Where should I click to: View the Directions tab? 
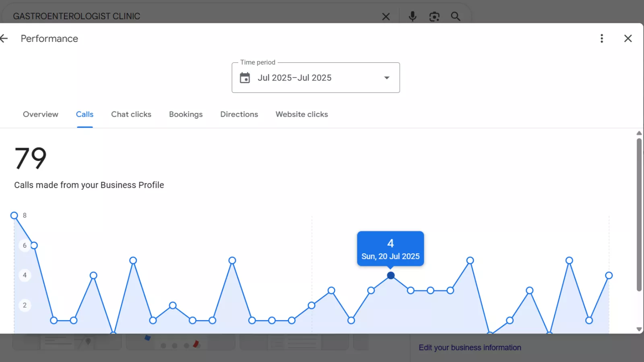[239, 114]
